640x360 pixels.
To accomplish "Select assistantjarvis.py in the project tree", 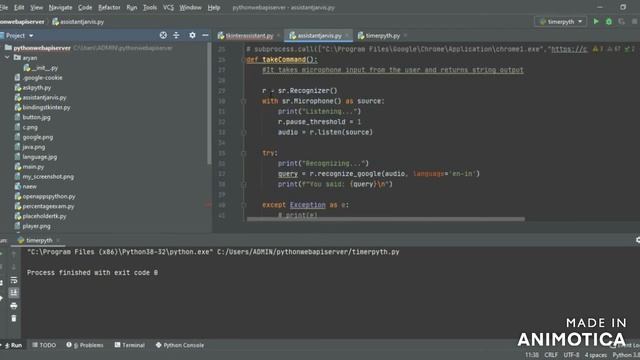I will coord(44,98).
